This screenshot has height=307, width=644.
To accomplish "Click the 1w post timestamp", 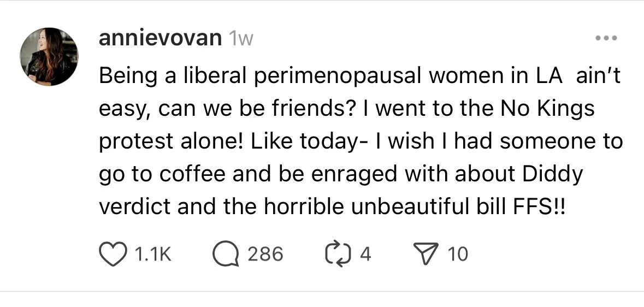I will (241, 39).
